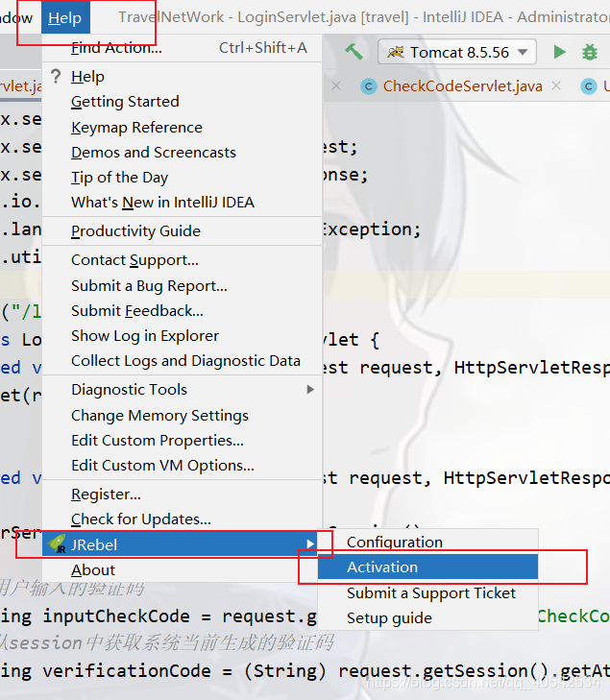The width and height of the screenshot is (610, 700).
Task: Select Submit Feedback...
Action: [x=183, y=311]
